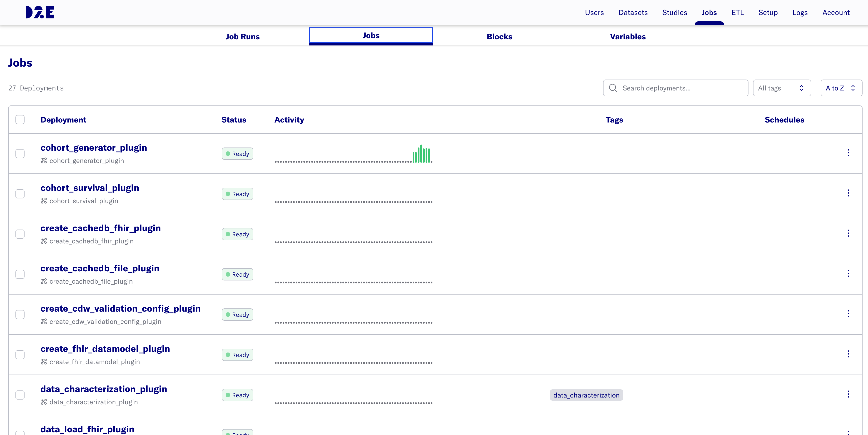Open the All tags filter dropdown
Image resolution: width=868 pixels, height=435 pixels.
click(781, 88)
